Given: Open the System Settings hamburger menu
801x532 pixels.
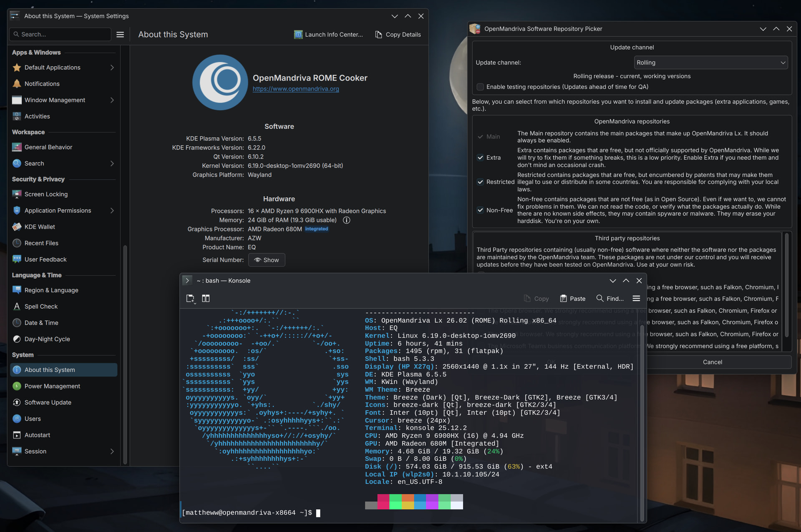Looking at the screenshot, I should (x=120, y=35).
